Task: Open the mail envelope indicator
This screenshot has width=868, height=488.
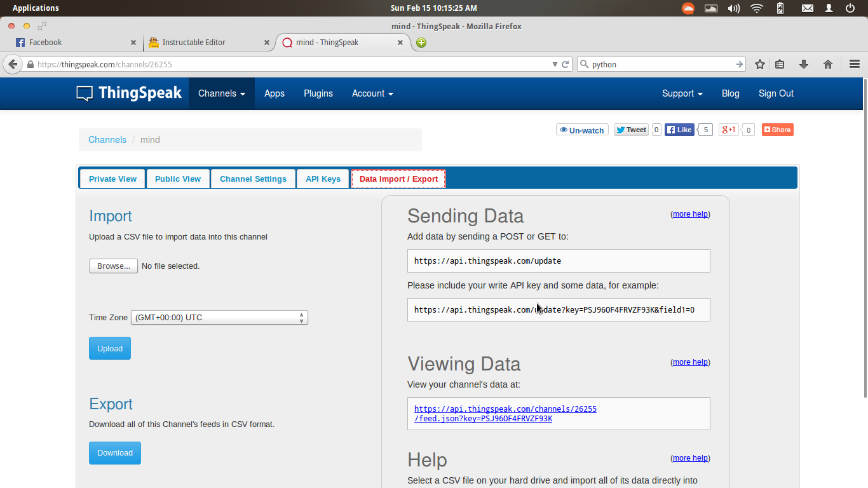Action: pos(807,8)
